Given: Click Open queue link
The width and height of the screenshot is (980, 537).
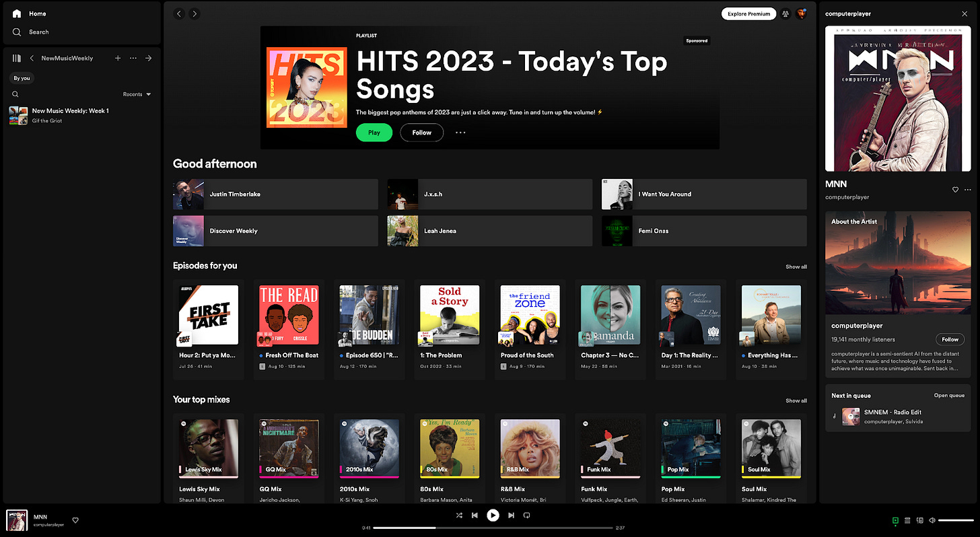Looking at the screenshot, I should 949,396.
